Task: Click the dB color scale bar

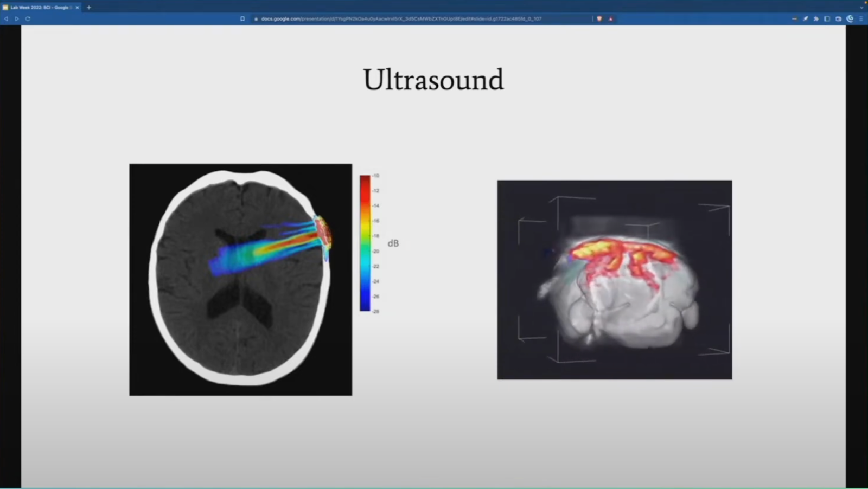Action: 365,243
